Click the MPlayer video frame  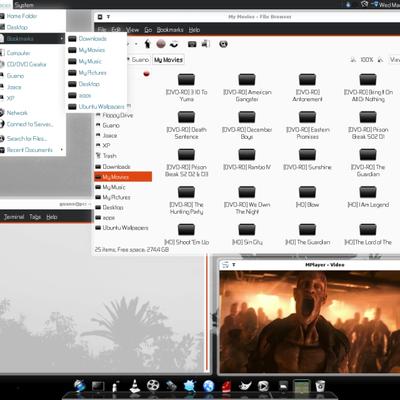pos(310,321)
